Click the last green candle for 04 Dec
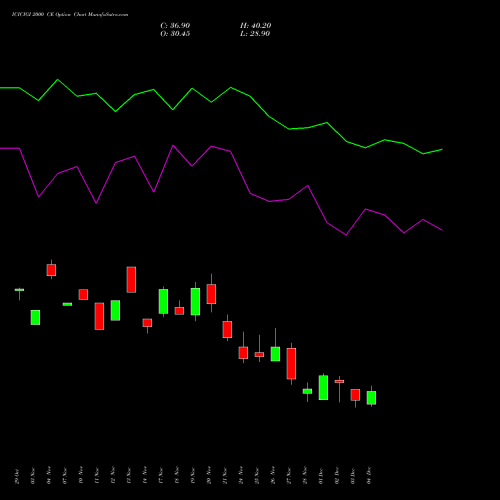The height and width of the screenshot is (500, 500). pos(371,398)
